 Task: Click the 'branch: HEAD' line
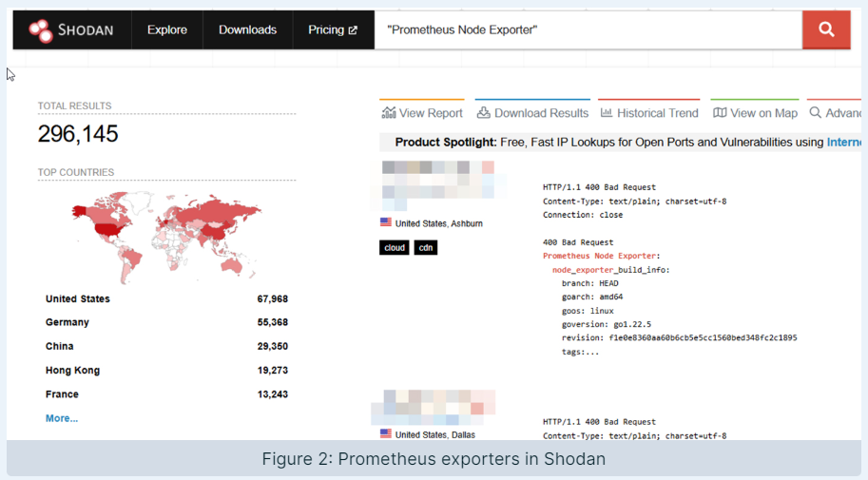click(x=590, y=283)
